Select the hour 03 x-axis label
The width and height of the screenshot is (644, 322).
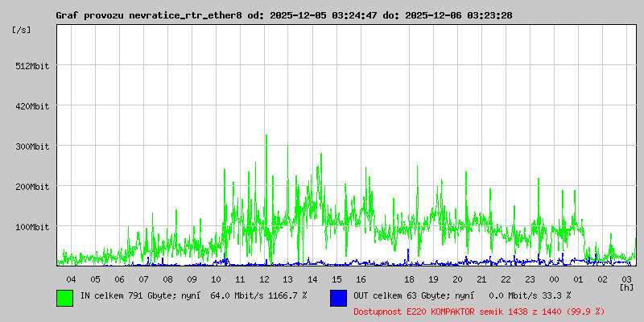tap(626, 279)
